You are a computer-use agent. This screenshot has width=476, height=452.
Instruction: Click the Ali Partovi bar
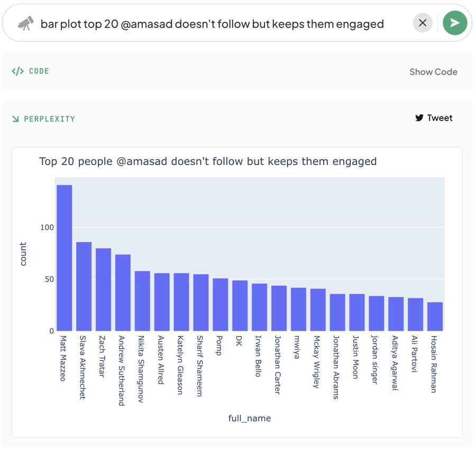[415, 314]
